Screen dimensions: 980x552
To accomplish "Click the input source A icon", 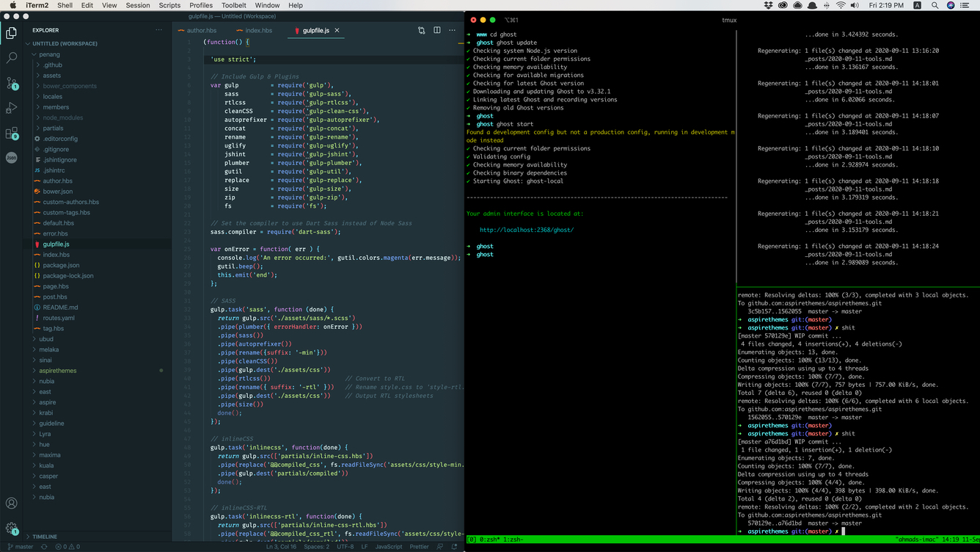I will (918, 5).
